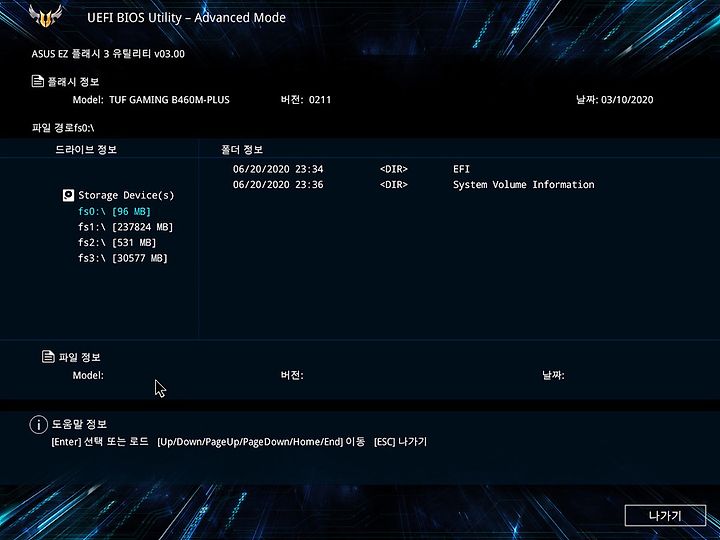Click the 도움말 정보 section label
The image size is (720, 540).
[79, 424]
